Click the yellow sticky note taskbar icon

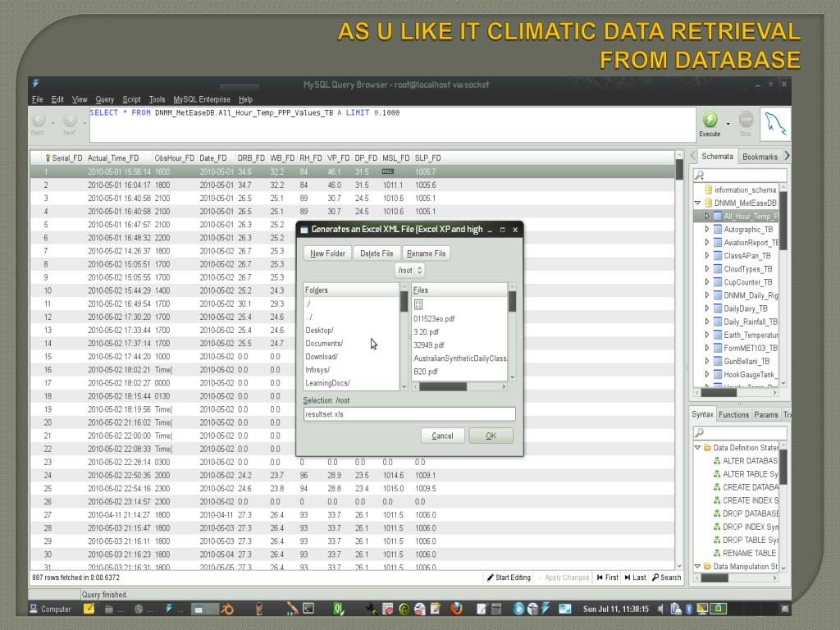click(89, 609)
